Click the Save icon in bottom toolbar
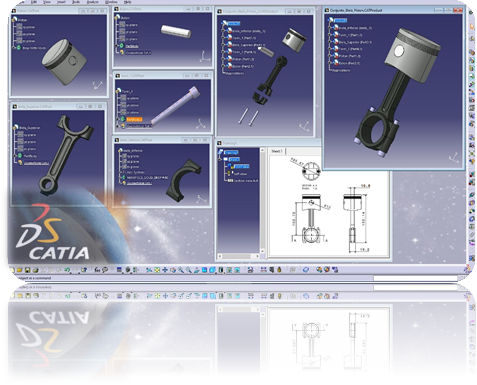Image resolution: width=477 pixels, height=385 pixels. click(27, 270)
